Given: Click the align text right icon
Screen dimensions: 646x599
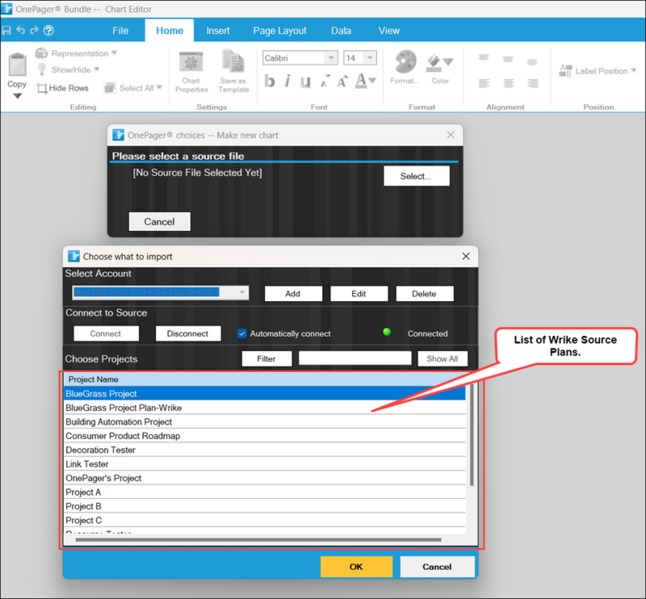Looking at the screenshot, I should click(533, 83).
